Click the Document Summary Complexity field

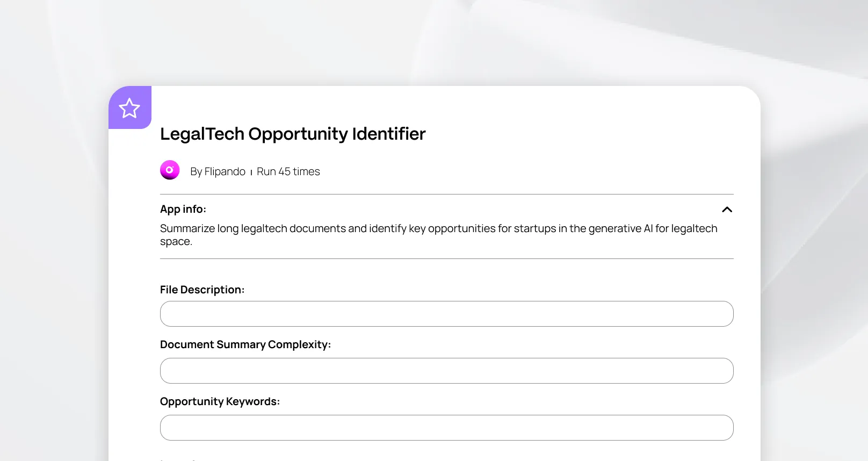pos(446,371)
